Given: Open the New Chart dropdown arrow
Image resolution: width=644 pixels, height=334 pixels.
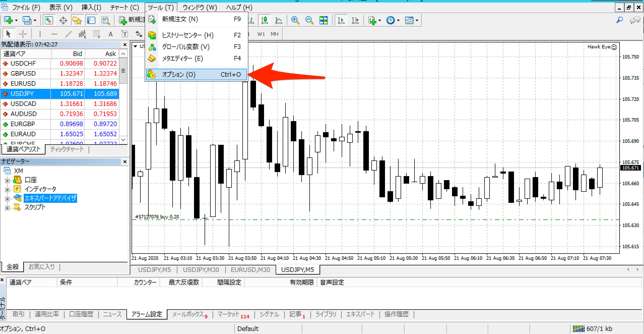Looking at the screenshot, I should pyautogui.click(x=16, y=20).
